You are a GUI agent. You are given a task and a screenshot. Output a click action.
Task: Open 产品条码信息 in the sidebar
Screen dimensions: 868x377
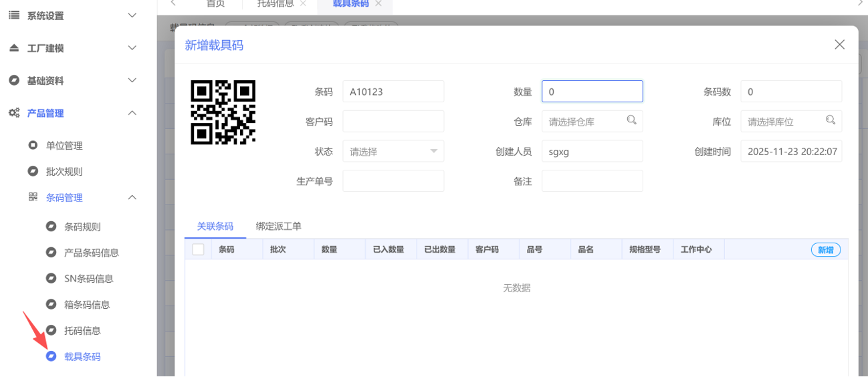pyautogui.click(x=92, y=253)
